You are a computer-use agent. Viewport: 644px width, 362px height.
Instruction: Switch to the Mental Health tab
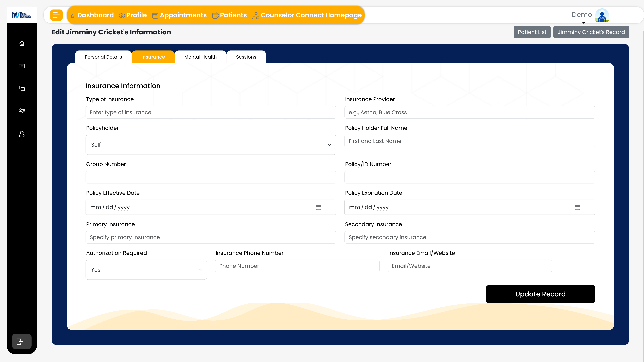[200, 57]
